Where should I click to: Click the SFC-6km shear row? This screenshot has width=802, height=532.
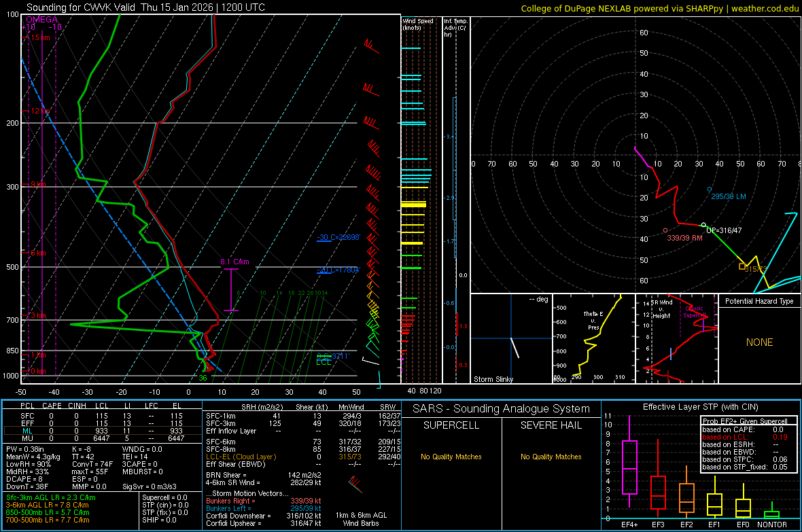302,442
